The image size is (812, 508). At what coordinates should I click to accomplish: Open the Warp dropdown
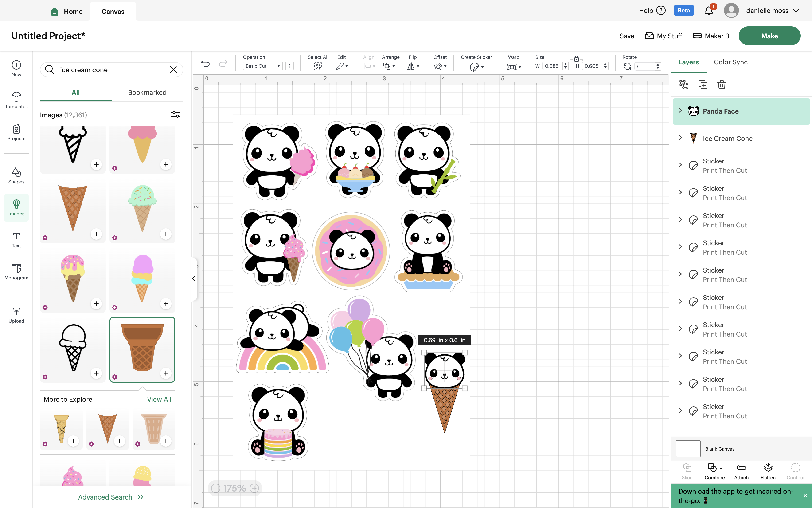[514, 67]
